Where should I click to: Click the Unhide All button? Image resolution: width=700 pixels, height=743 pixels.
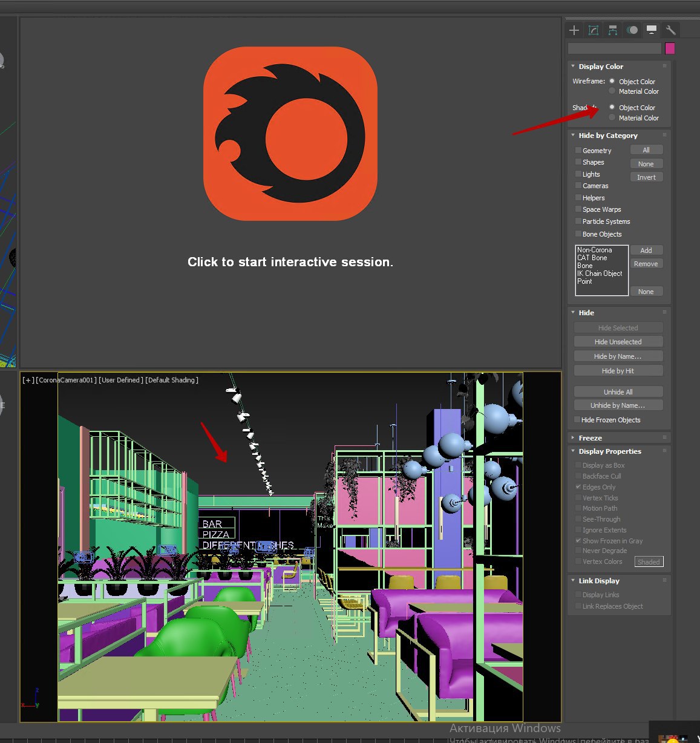pyautogui.click(x=618, y=392)
